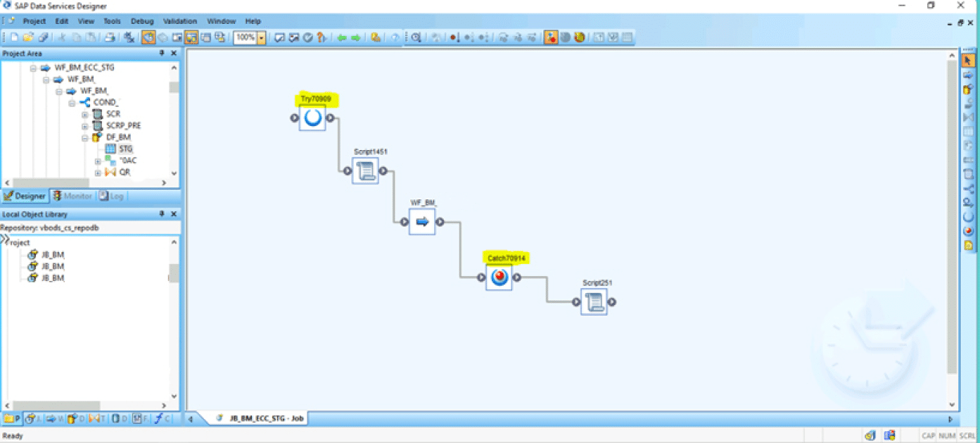Viewport: 980px width, 443px height.
Task: Switch to the Monitor tab
Action: (x=72, y=196)
